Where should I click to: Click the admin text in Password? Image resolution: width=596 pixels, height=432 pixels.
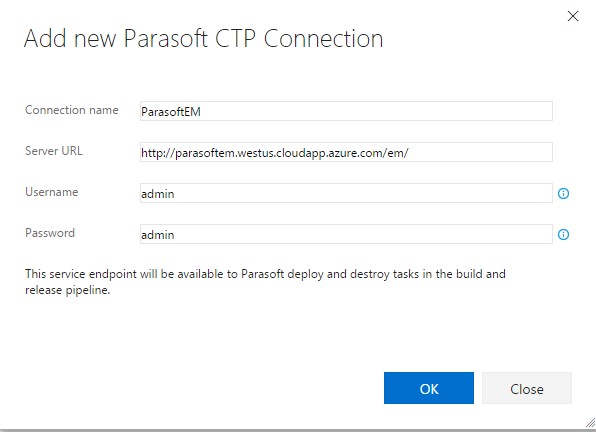[x=158, y=235]
